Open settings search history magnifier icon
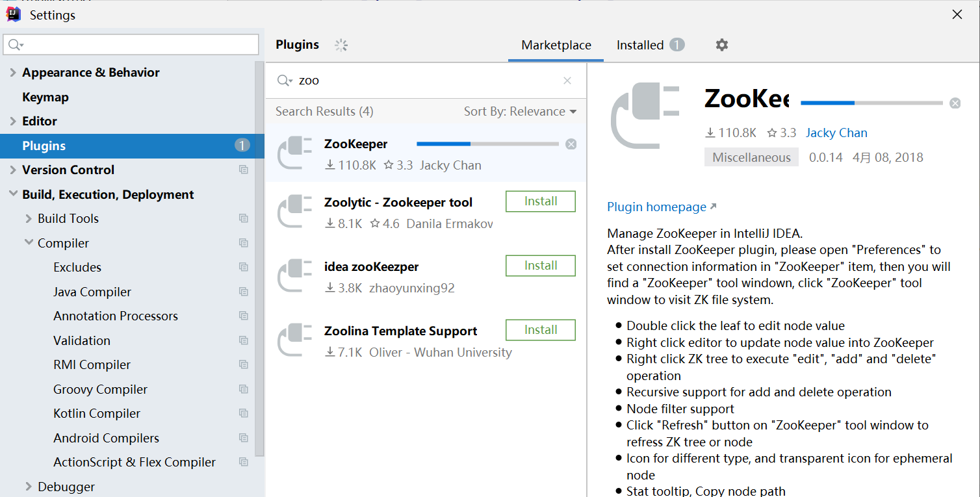Image resolution: width=980 pixels, height=497 pixels. click(16, 45)
